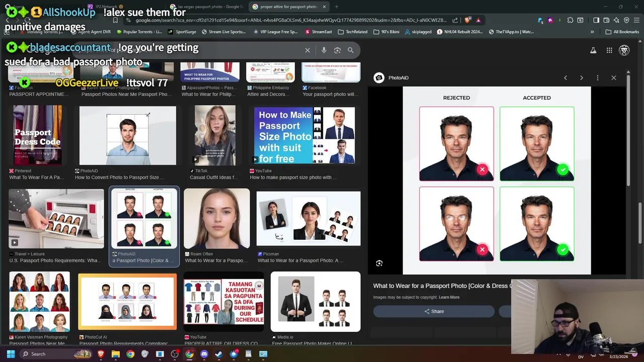Close the 'proper attire for passport photo' tab

coord(324,7)
